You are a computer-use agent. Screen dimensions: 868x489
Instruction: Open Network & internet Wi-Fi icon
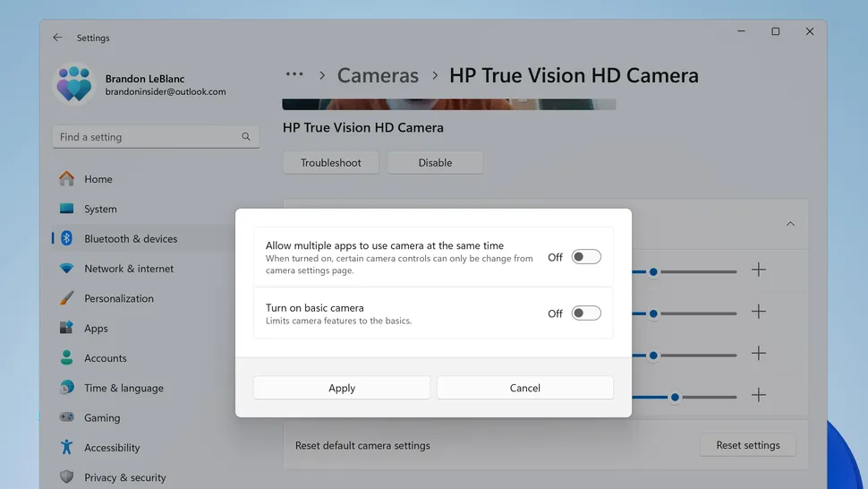point(67,269)
